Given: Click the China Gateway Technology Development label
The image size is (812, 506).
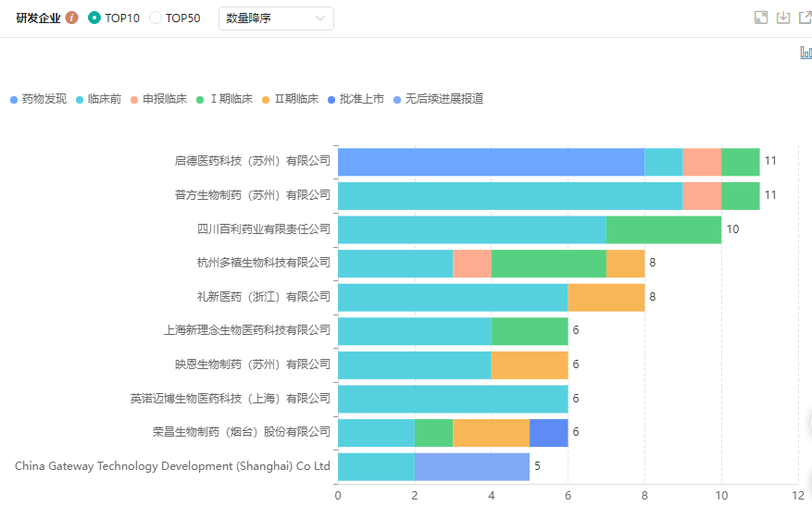Looking at the screenshot, I should tap(173, 466).
